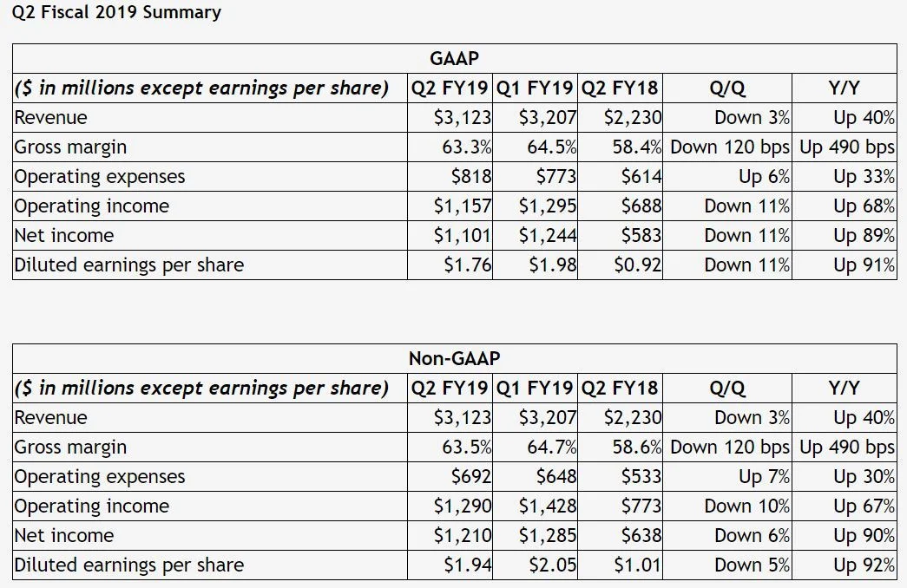The height and width of the screenshot is (588, 907).
Task: Select the GAAP table title cell
Action: (455, 58)
